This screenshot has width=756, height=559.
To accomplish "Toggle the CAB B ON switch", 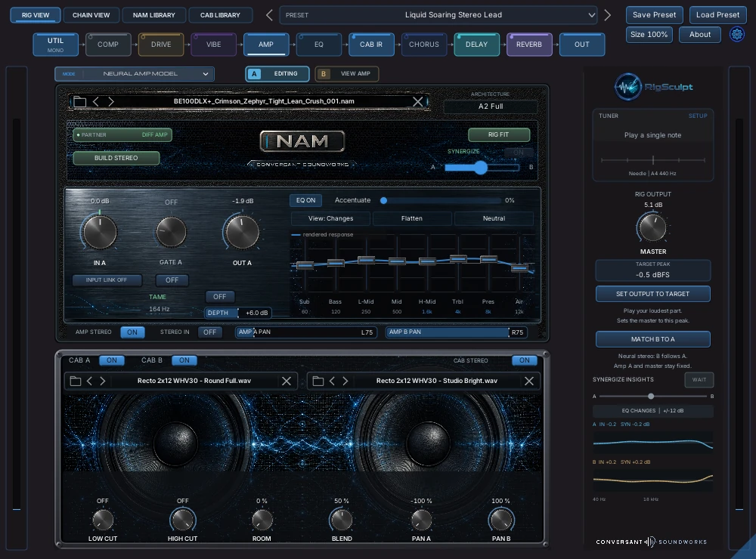I will tap(184, 360).
